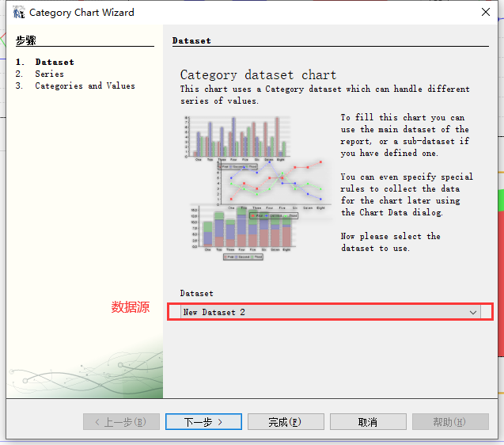Click the Category Chart Wizard window title
504x445 pixels.
pyautogui.click(x=81, y=13)
